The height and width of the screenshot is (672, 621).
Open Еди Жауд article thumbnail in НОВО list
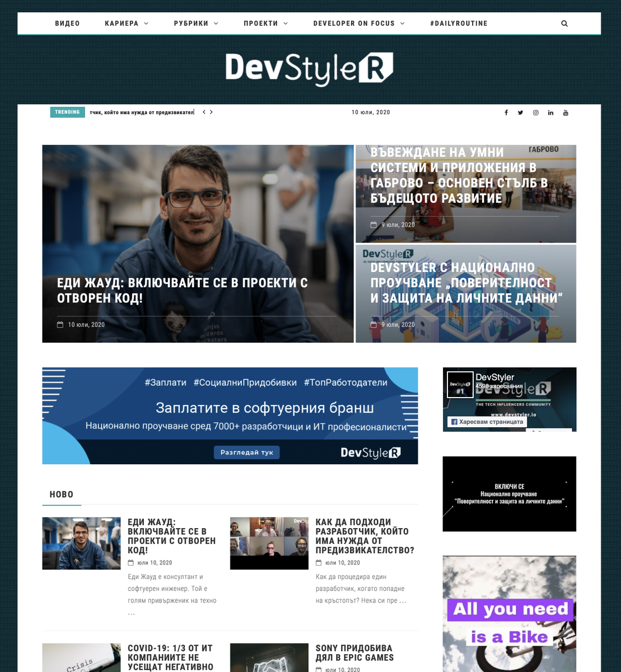point(81,543)
